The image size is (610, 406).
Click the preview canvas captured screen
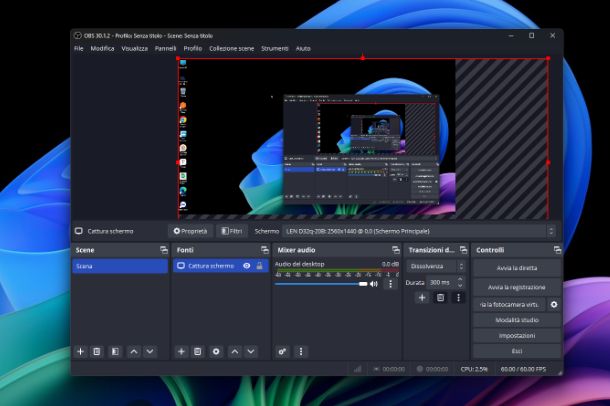[x=317, y=136]
